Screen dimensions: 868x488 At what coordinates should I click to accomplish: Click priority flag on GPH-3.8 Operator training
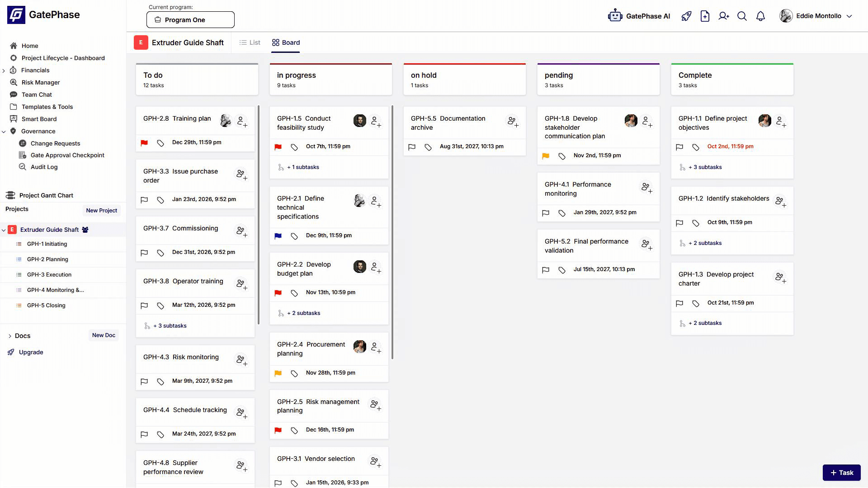coord(144,305)
